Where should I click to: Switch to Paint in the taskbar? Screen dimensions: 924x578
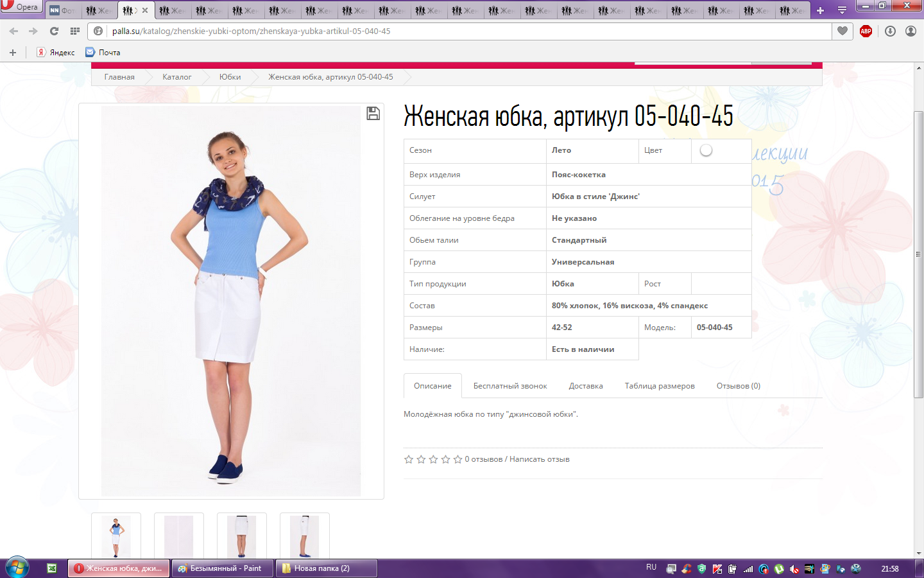[x=222, y=568]
